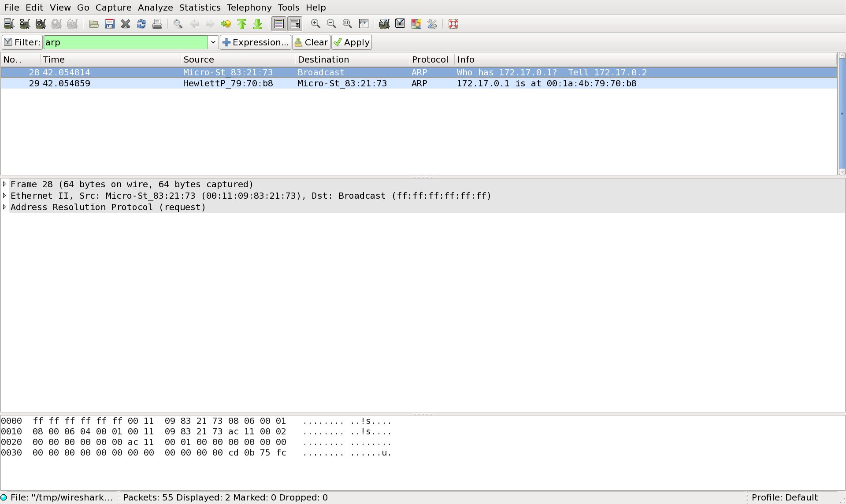
Task: Click the Filter: button
Action: [22, 42]
